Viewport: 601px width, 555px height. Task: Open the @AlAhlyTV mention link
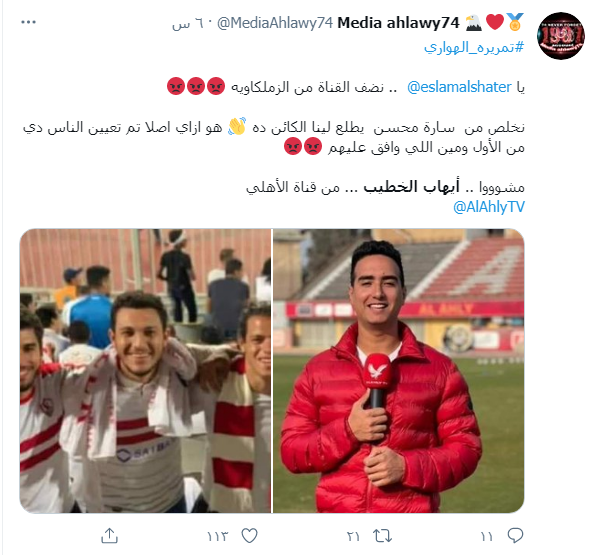point(489,207)
